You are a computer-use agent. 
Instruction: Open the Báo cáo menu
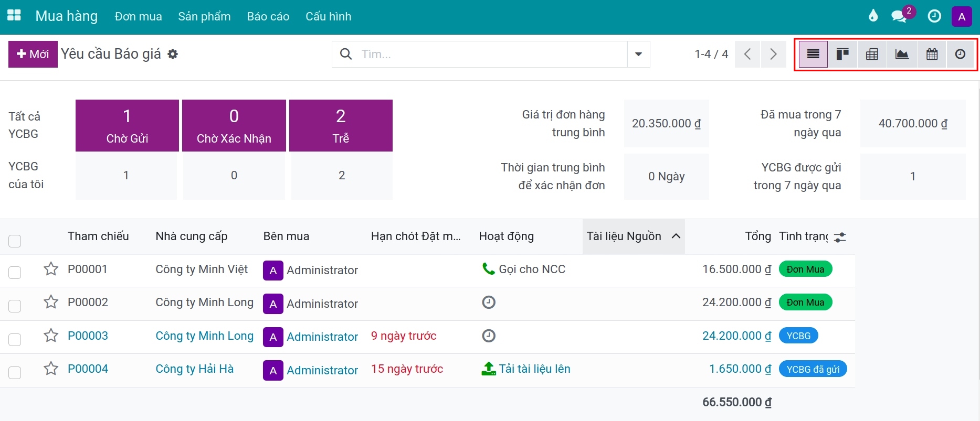[x=268, y=16]
